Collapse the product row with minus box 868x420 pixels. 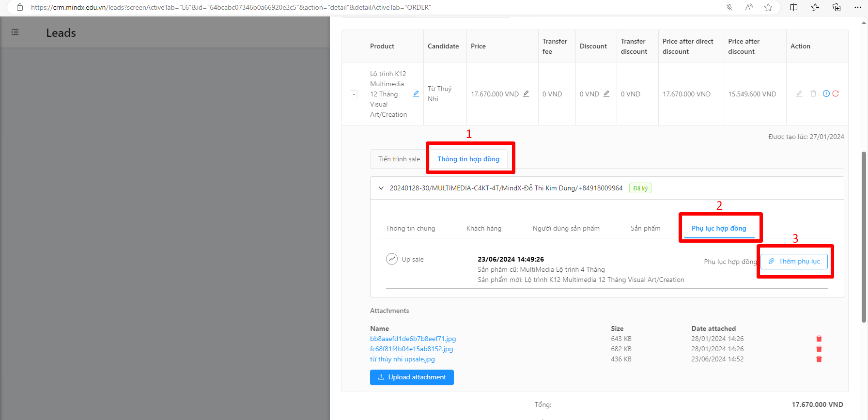354,94
